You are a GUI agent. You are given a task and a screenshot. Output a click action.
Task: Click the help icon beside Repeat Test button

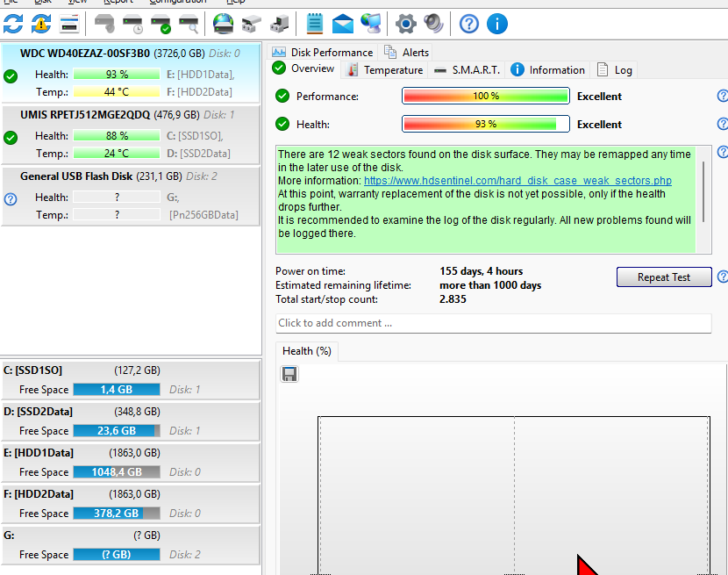pos(723,277)
